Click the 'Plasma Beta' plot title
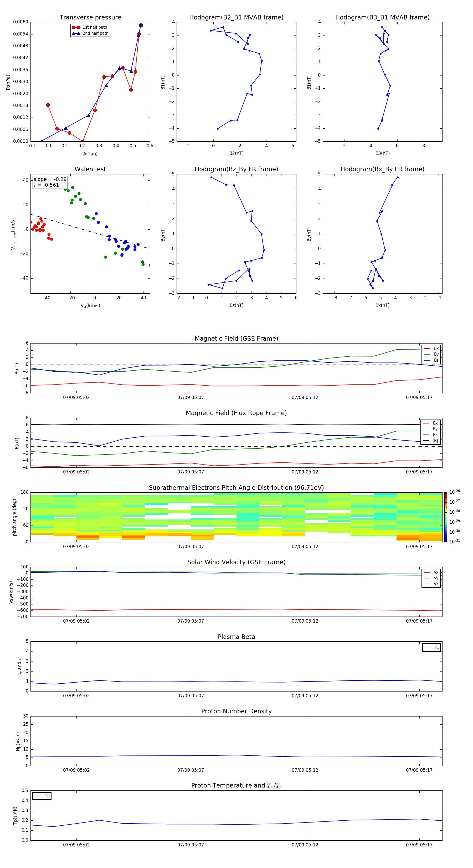The image size is (473, 868). [x=236, y=637]
